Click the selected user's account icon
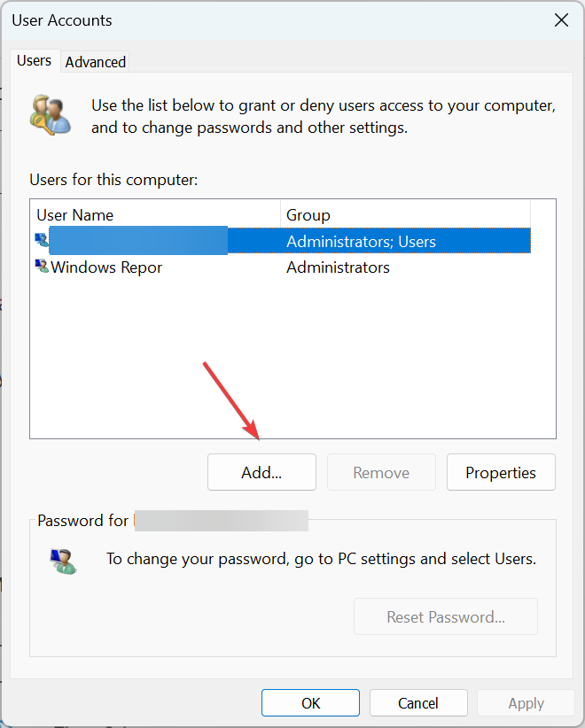Viewport: 585px width, 728px height. pos(42,240)
